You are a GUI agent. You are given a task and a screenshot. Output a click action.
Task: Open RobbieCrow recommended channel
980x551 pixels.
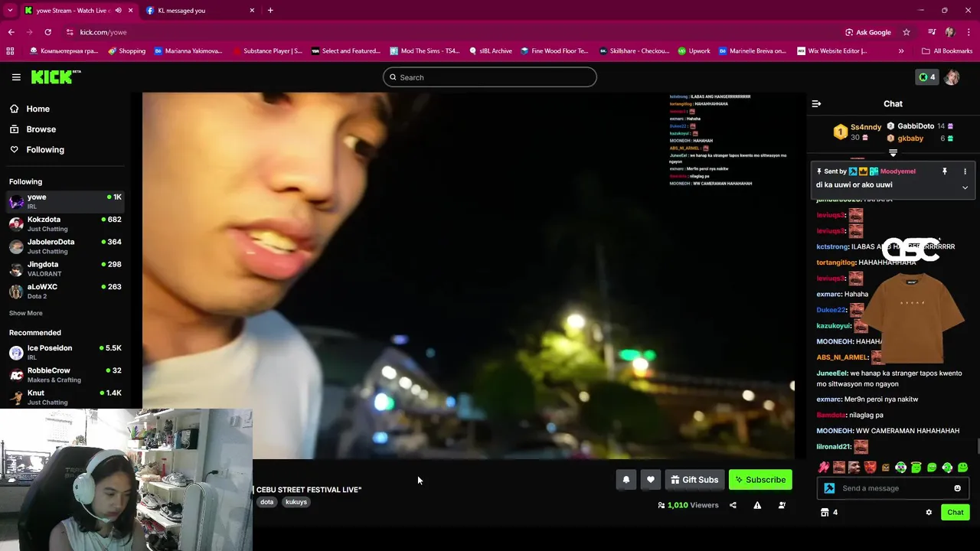coord(65,374)
